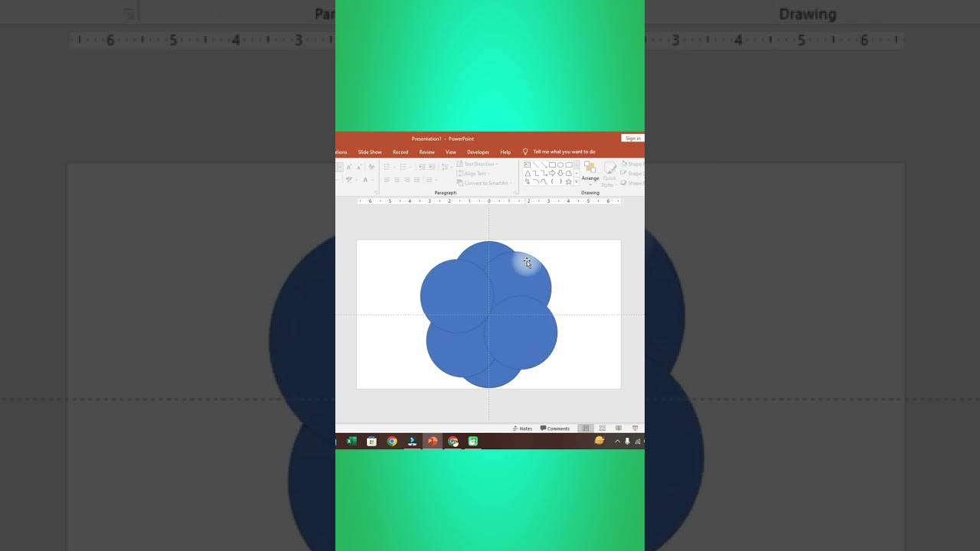This screenshot has height=551, width=980.
Task: Open the Columns dropdown
Action: pyautogui.click(x=431, y=180)
